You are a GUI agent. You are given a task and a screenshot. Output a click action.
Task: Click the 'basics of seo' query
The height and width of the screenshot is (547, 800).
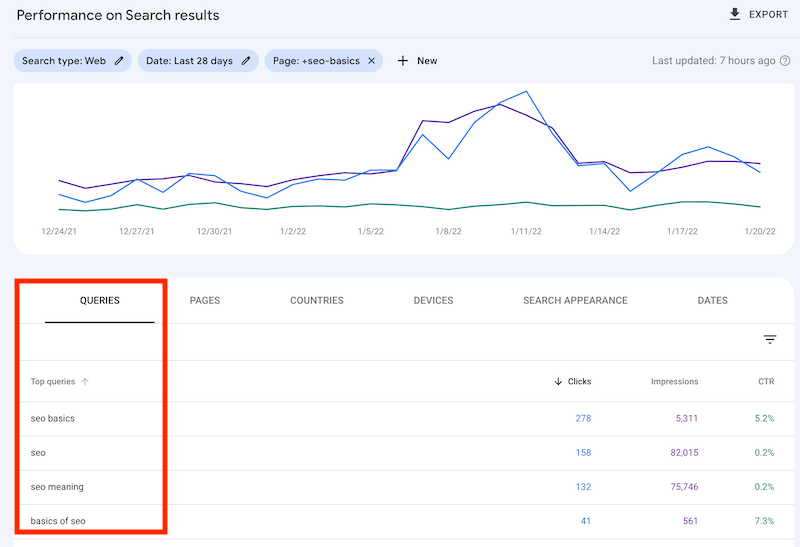click(58, 521)
